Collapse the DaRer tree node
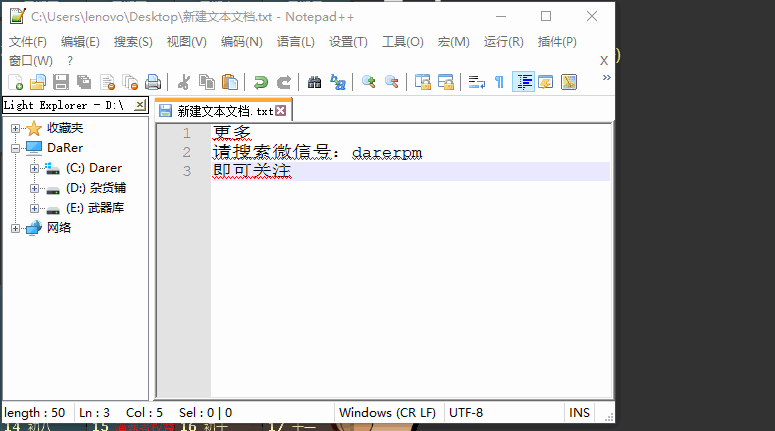 15,148
